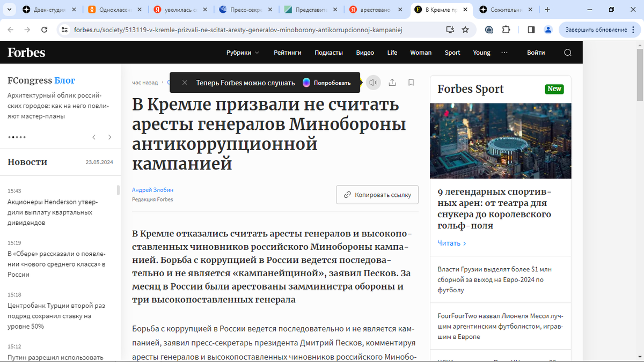The width and height of the screenshot is (644, 362).
Task: Click the browser forward arrow
Action: coord(27,29)
